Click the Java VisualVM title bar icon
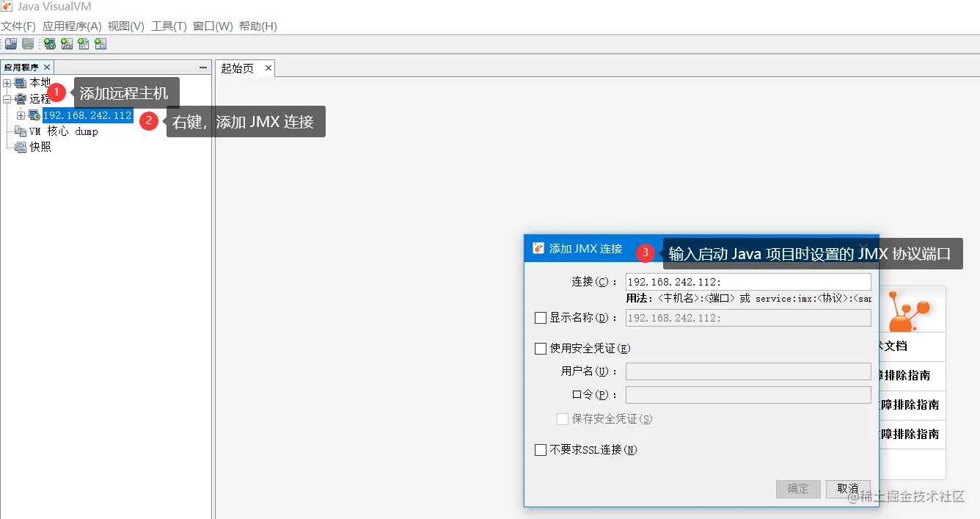This screenshot has height=519, width=980. click(8, 7)
